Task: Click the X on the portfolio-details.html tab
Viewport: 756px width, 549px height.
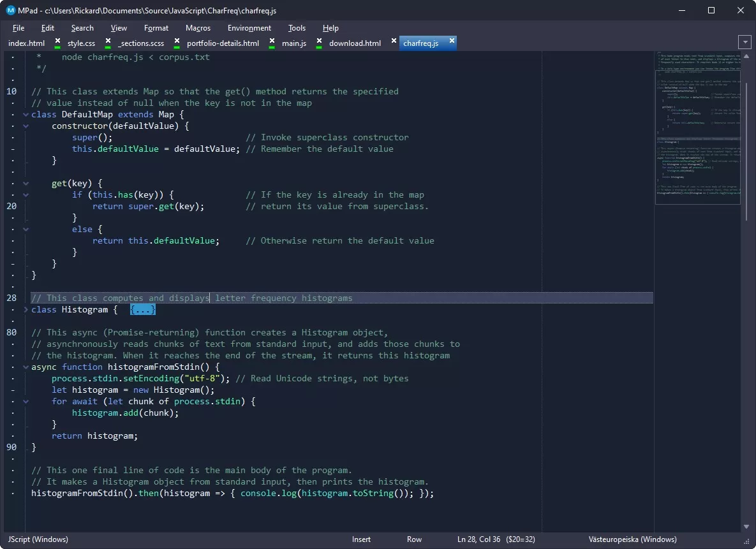Action: [272, 41]
